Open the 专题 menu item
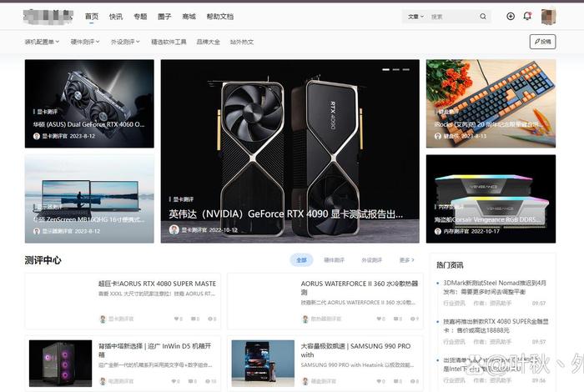584x392 pixels. pos(140,17)
